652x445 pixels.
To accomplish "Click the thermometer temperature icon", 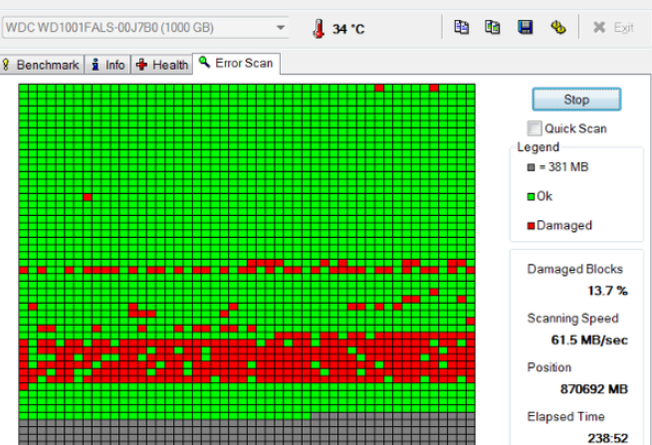I will click(318, 28).
